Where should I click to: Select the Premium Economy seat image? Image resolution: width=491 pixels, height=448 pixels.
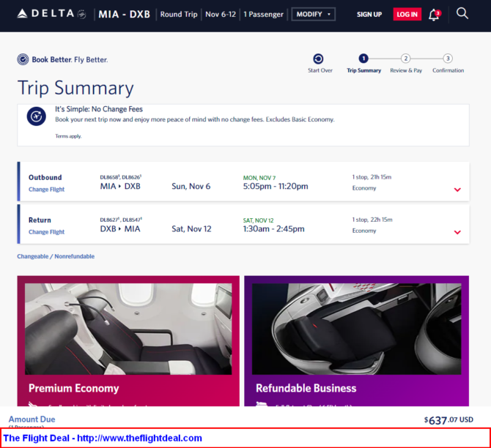point(128,329)
